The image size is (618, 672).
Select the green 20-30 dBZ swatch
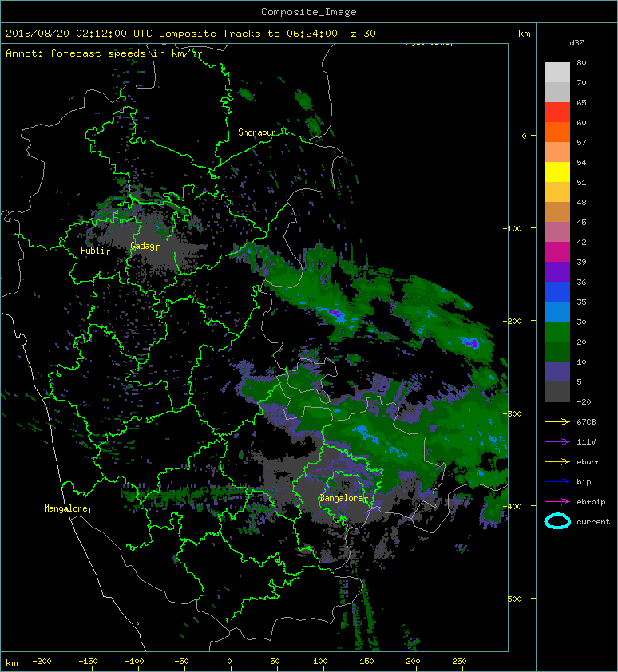click(557, 332)
